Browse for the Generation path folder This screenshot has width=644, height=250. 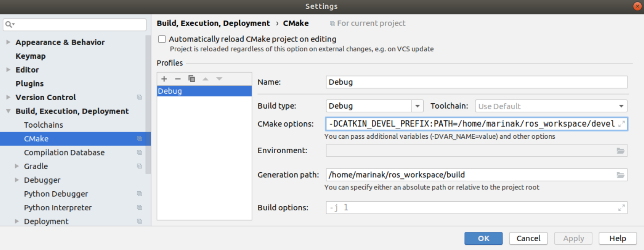(x=621, y=175)
